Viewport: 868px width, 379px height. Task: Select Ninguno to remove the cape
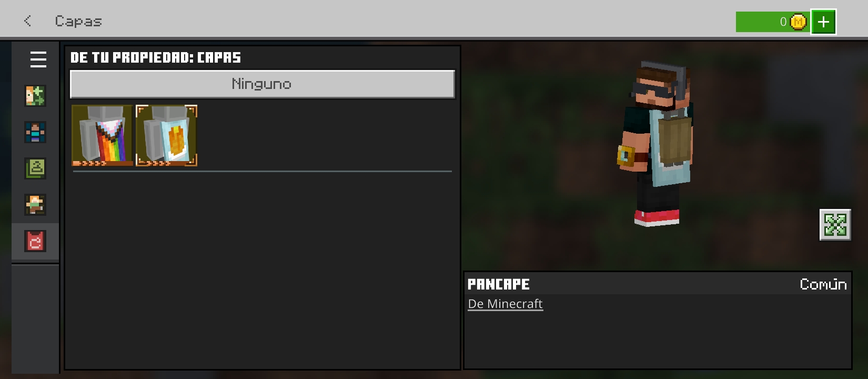[x=263, y=84]
